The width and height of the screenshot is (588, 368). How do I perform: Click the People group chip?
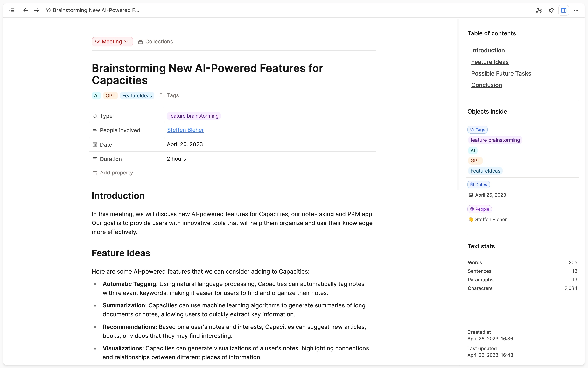[x=479, y=209]
